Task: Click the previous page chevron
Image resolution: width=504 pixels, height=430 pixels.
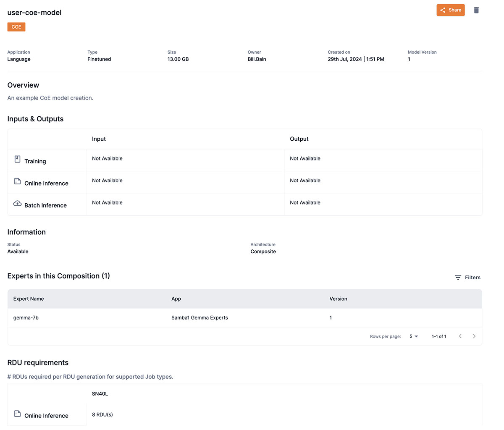Action: [460, 336]
